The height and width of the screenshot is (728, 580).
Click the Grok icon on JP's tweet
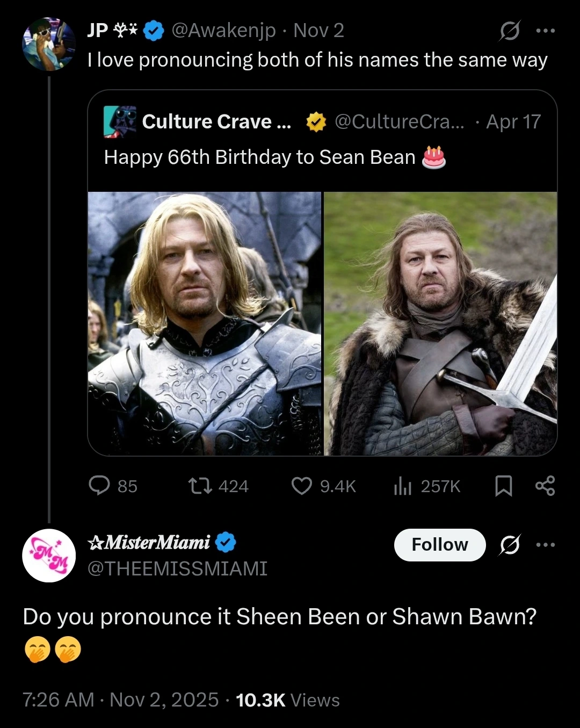(509, 31)
